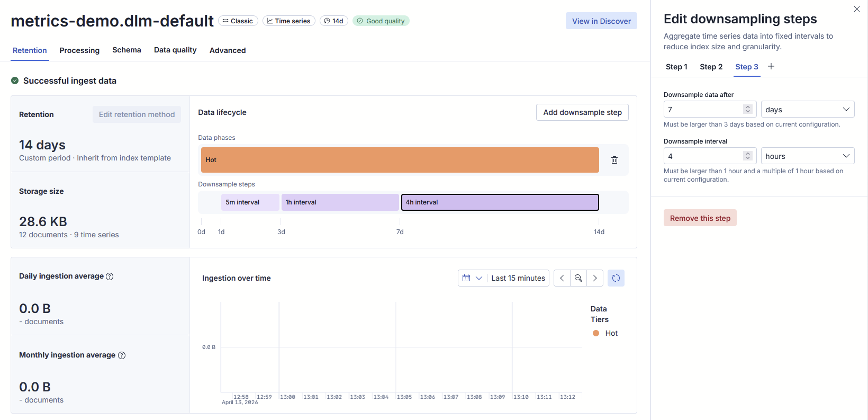The image size is (868, 420).
Task: Open help for Monthly ingestion average
Action: (122, 355)
